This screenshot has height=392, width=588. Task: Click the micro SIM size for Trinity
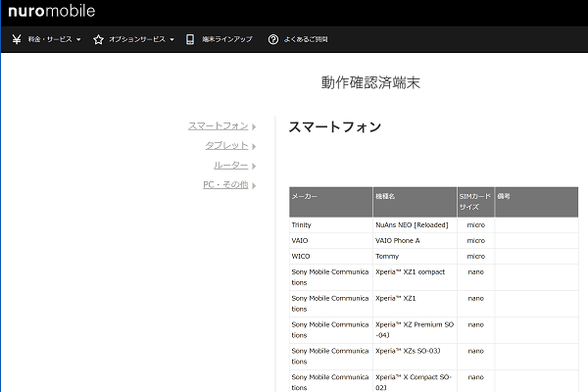coord(475,225)
